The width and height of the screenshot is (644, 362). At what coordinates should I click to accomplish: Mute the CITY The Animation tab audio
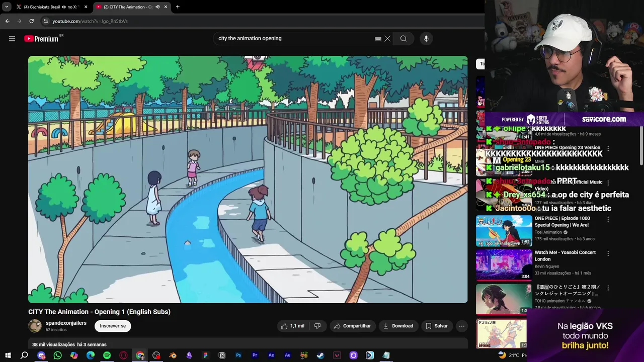(x=157, y=7)
